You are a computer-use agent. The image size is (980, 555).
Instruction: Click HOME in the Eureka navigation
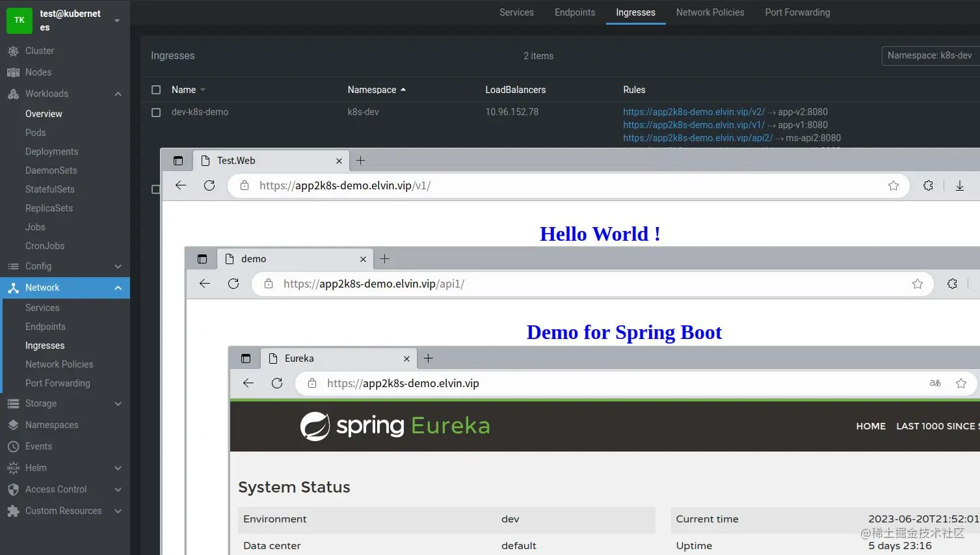[871, 426]
